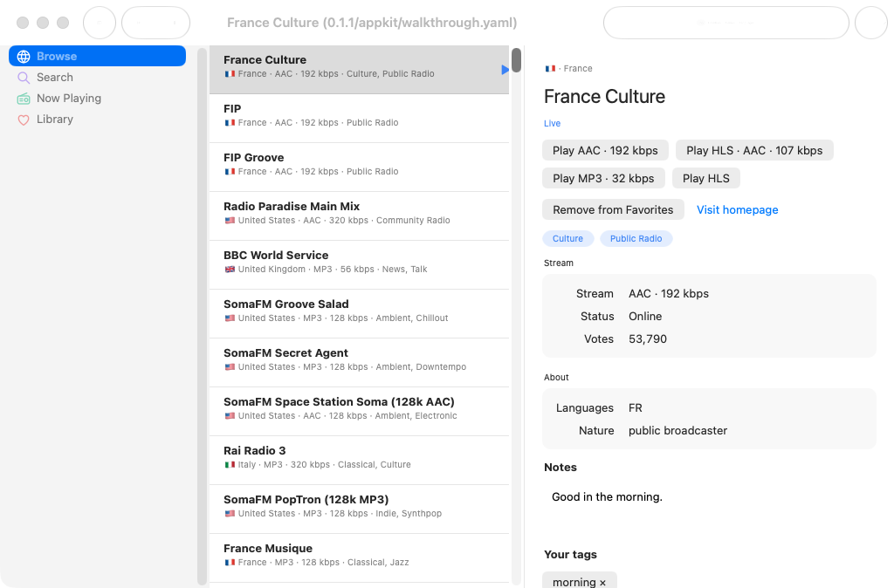Click the Votes value 53,790
Image resolution: width=894 pixels, height=588 pixels.
pyautogui.click(x=648, y=339)
